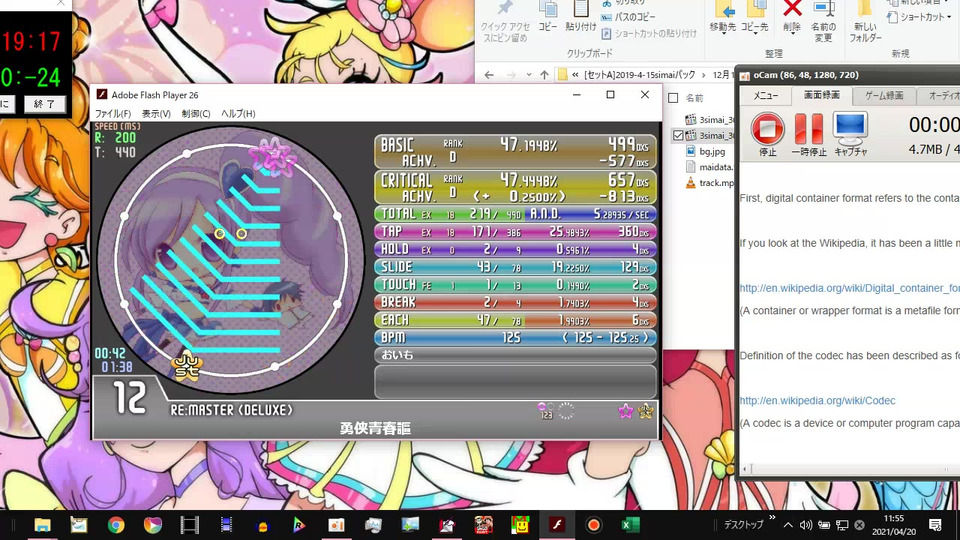Toggle the select-all checkbox beside 名前
The height and width of the screenshot is (540, 960).
point(673,98)
